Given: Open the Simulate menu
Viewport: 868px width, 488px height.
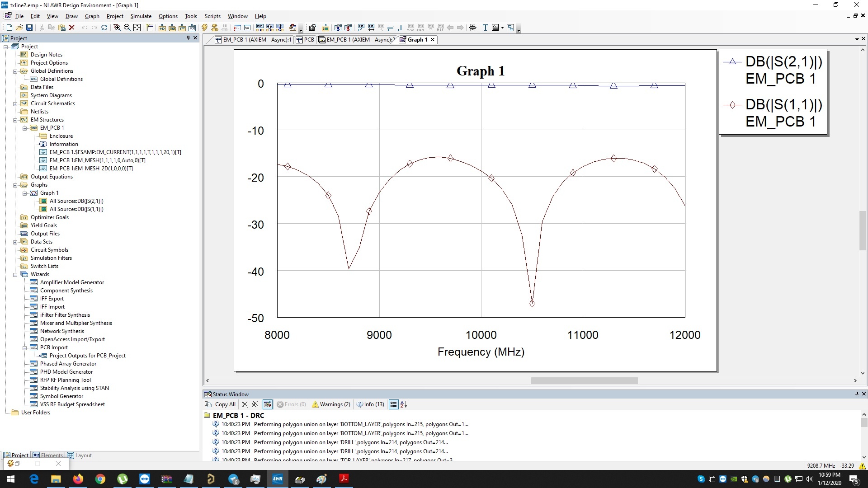Looking at the screenshot, I should (140, 16).
